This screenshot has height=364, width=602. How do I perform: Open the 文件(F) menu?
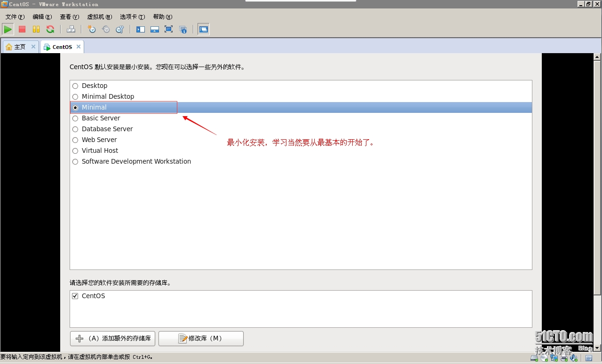point(15,17)
